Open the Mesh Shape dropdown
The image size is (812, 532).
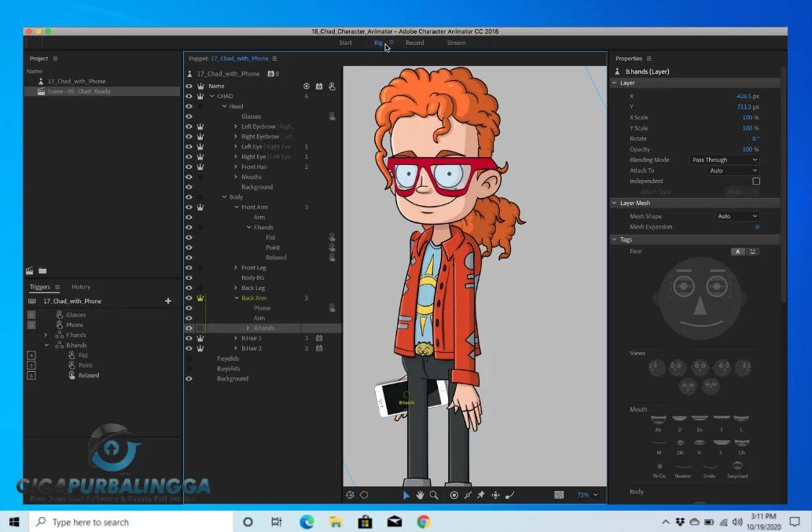pyautogui.click(x=736, y=215)
